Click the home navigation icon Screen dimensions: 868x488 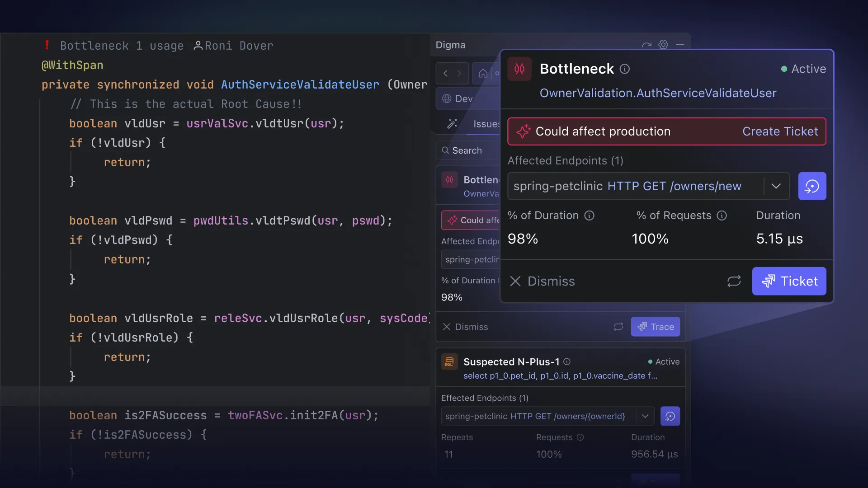(x=483, y=73)
